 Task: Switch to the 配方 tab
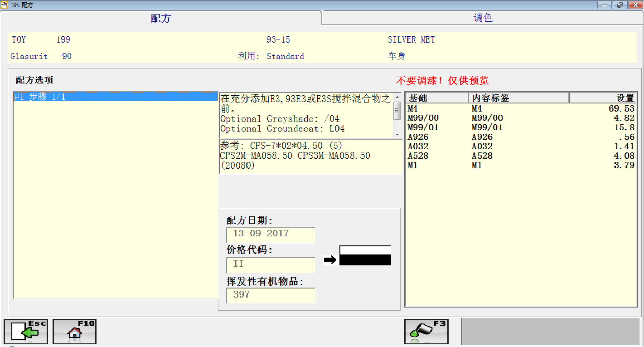(x=161, y=18)
